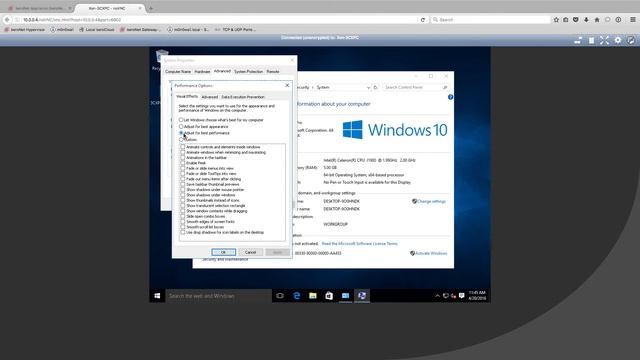This screenshot has width=640, height=360.
Task: Open the downloads arrow icon
Action: click(587, 20)
